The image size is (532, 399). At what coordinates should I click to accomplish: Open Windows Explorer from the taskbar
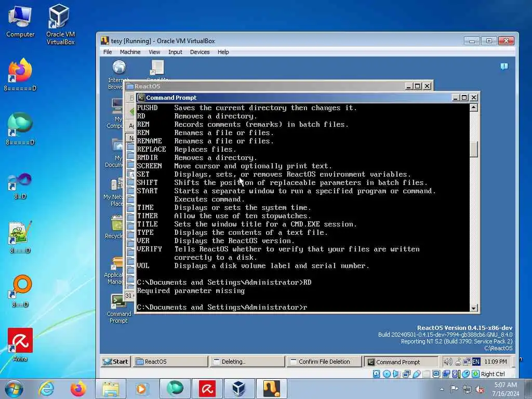click(x=111, y=389)
